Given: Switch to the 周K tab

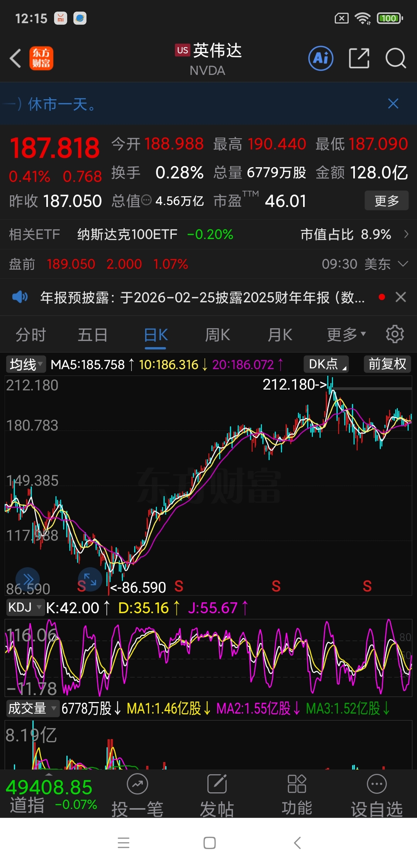Looking at the screenshot, I should tap(217, 335).
